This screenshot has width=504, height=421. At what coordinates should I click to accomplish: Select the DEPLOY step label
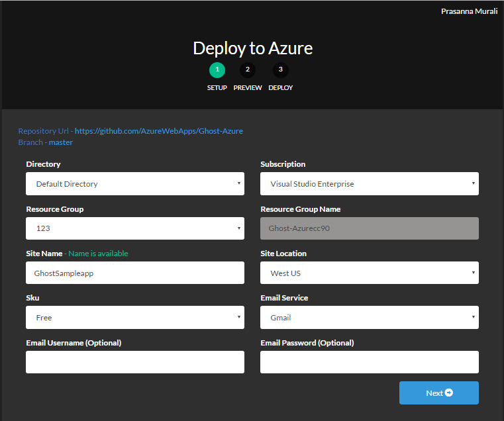pyautogui.click(x=281, y=87)
